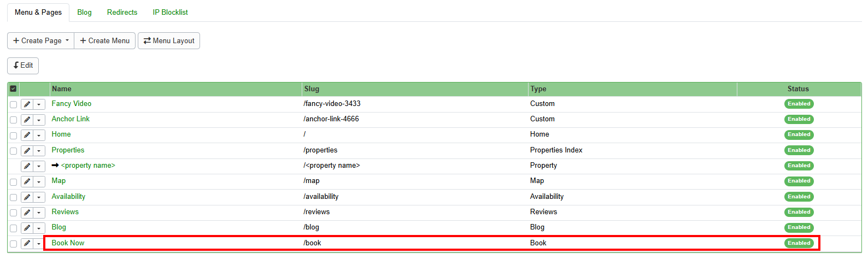Click the pencil edit icon for Anchor Link
This screenshot has height=259, width=868.
(x=27, y=120)
